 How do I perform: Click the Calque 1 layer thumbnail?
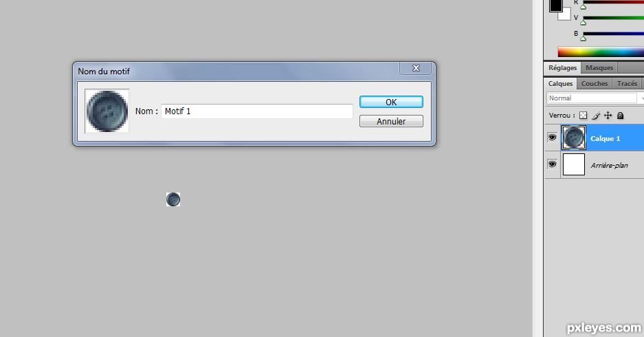point(573,138)
